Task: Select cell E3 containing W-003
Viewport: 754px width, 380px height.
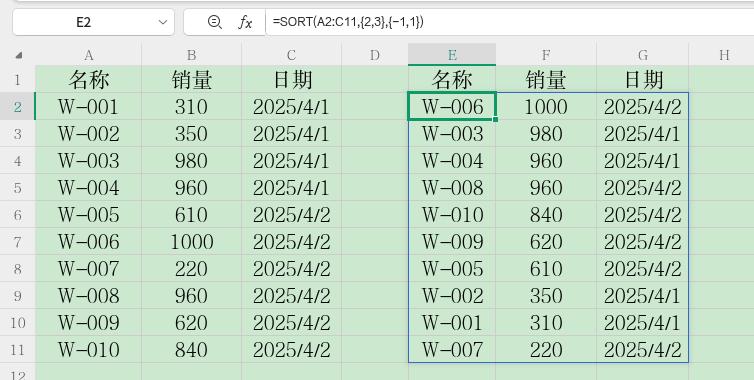Action: (452, 133)
